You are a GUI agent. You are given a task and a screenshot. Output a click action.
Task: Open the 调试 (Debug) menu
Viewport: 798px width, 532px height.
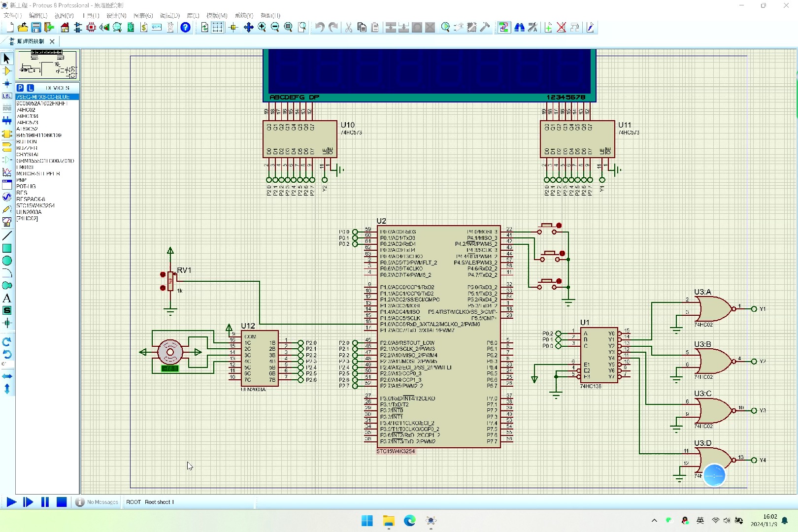(170, 16)
